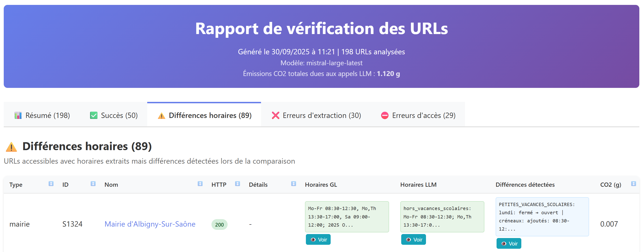Click the Horaires GL green text box
Viewport: 644px width, 252px height.
pyautogui.click(x=347, y=217)
